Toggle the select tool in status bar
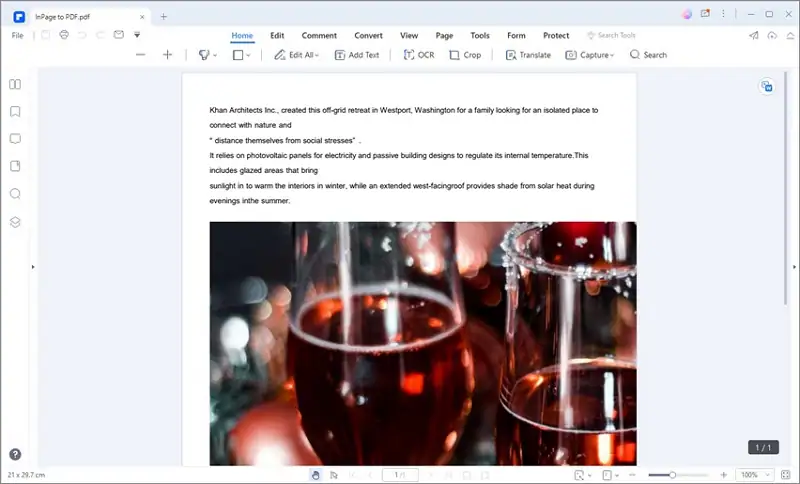The width and height of the screenshot is (800, 484). [334, 474]
